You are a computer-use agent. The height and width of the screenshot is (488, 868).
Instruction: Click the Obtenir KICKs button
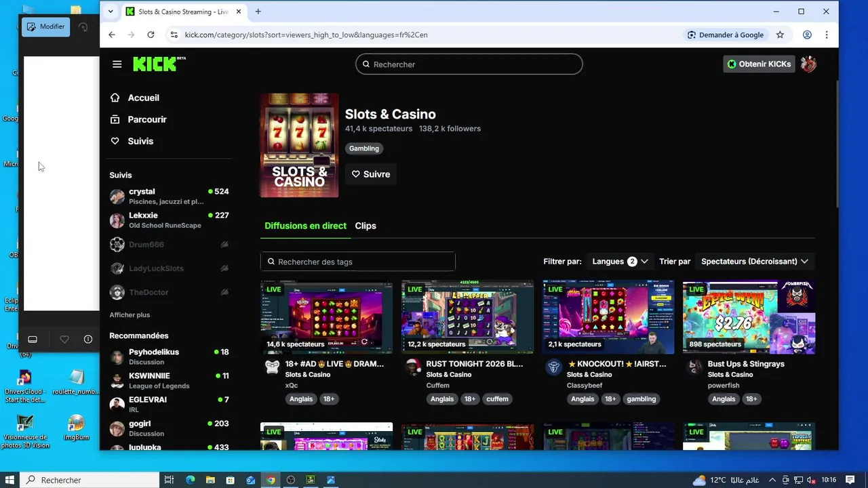coord(759,64)
